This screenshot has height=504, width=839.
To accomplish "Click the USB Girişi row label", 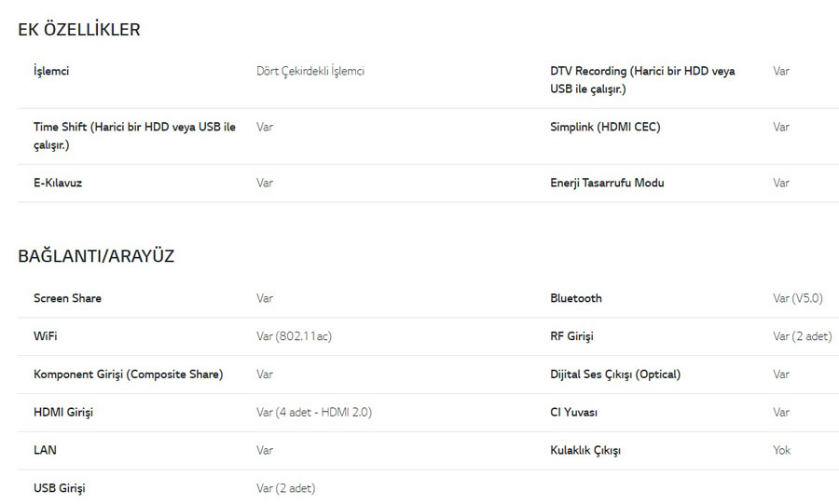I will coord(60,488).
